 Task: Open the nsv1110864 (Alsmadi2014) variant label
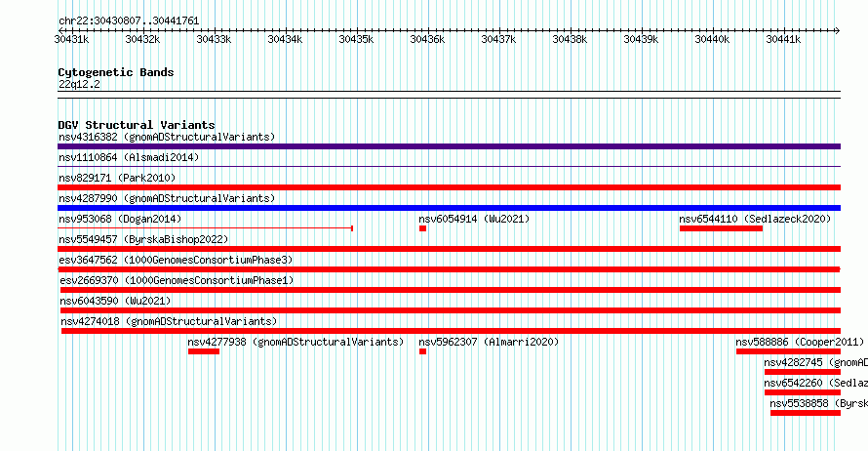coord(129,157)
